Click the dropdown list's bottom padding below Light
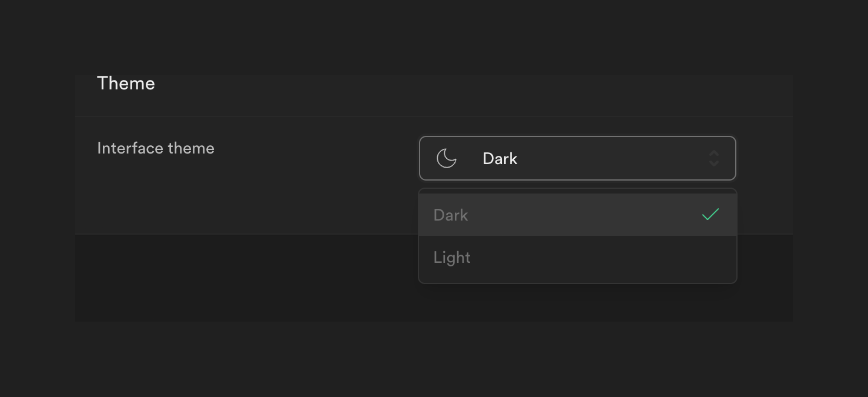 pos(577,278)
